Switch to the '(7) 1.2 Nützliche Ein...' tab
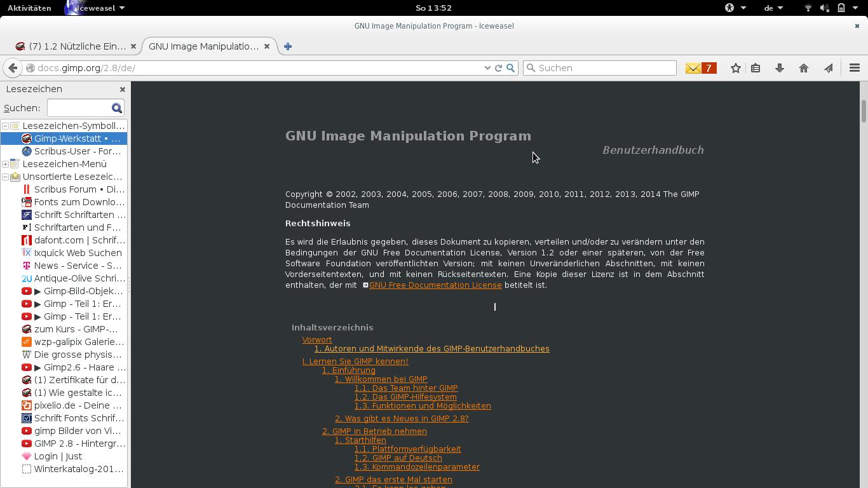This screenshot has width=868, height=488. pos(76,46)
